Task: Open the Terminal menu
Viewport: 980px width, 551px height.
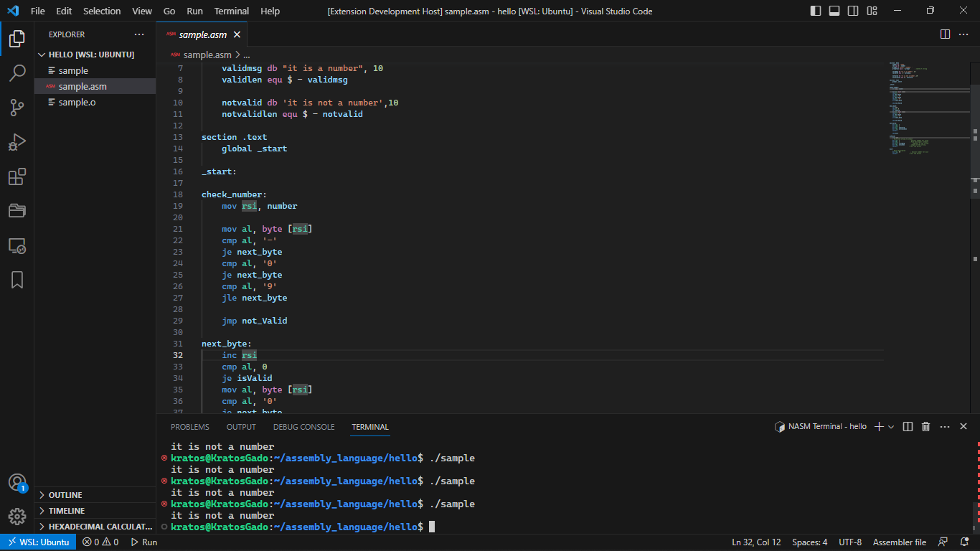Action: tap(232, 11)
